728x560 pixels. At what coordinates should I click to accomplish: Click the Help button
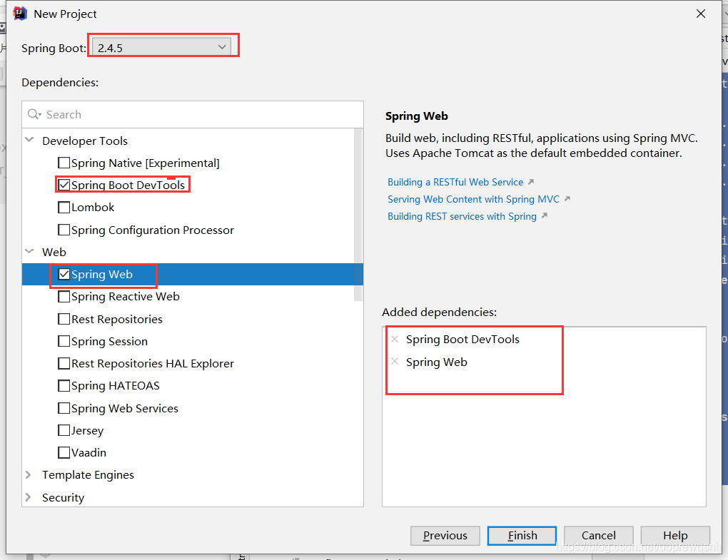[675, 536]
